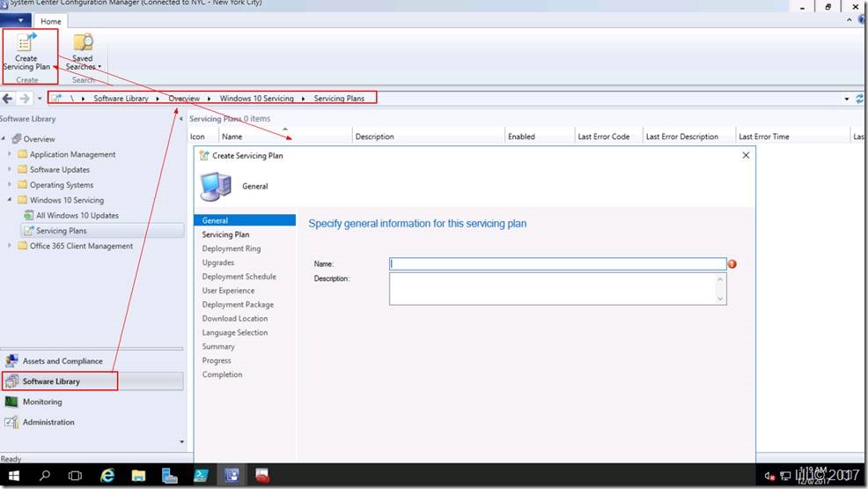Click the Windows 10 Servicing breadcrumb

(256, 98)
